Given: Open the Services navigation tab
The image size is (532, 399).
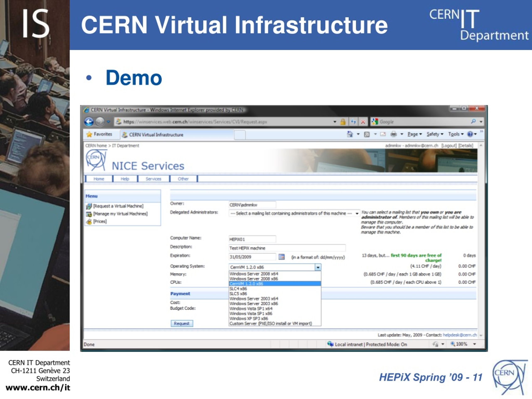Looking at the screenshot, I should [x=153, y=179].
